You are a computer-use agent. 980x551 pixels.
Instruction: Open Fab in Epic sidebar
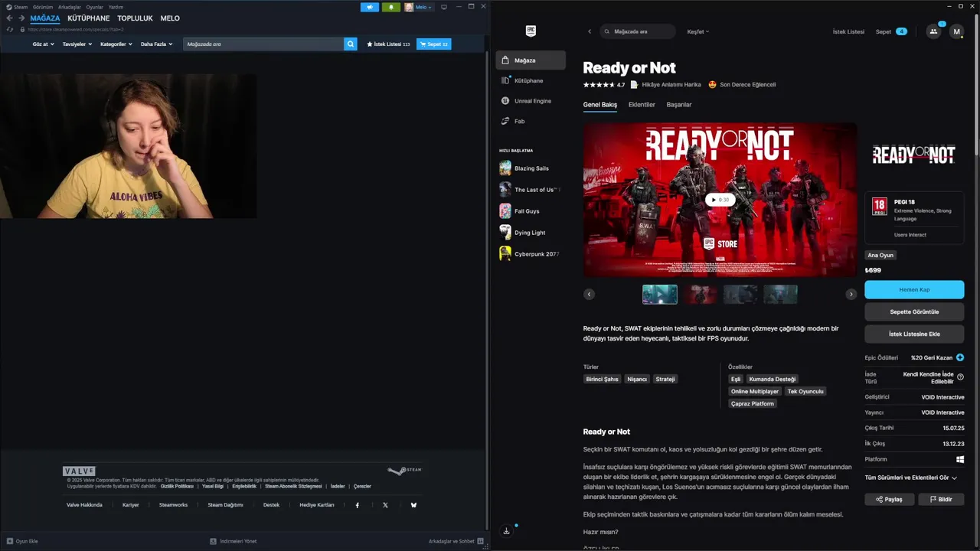[x=531, y=121]
